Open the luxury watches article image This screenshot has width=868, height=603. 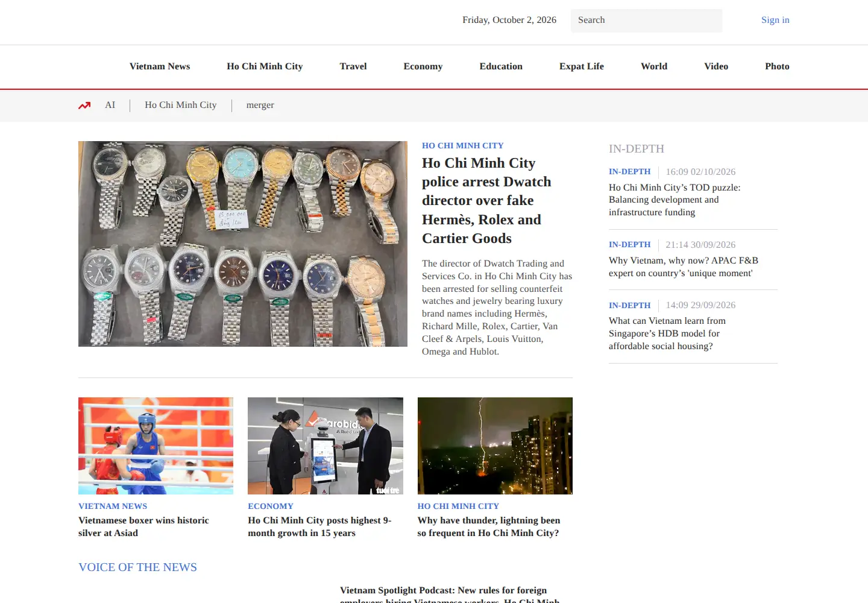[x=243, y=244]
